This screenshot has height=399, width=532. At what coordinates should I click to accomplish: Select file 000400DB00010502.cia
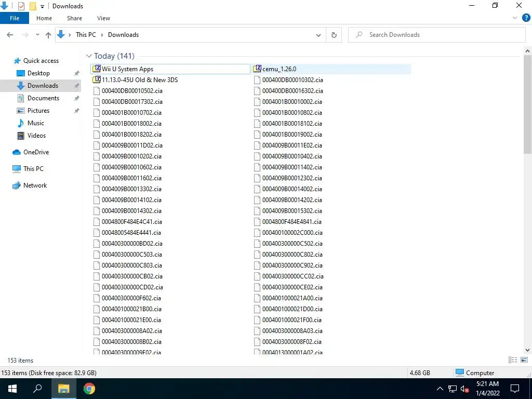128,90
